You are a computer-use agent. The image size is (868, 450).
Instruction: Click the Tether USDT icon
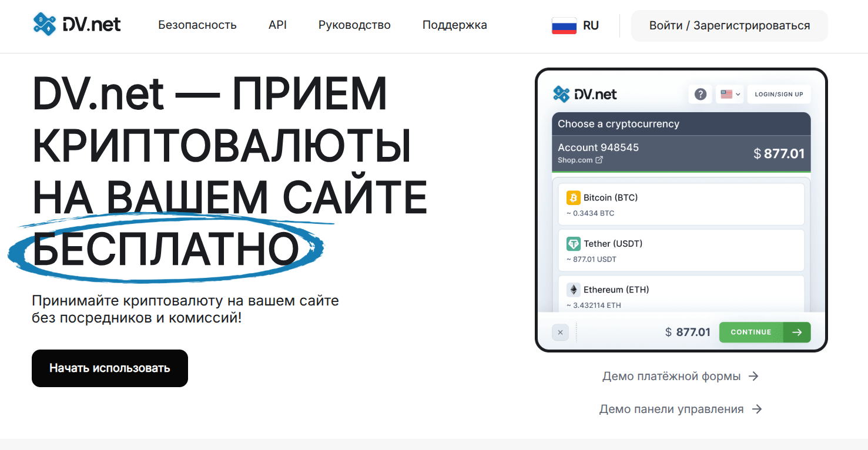(x=573, y=244)
